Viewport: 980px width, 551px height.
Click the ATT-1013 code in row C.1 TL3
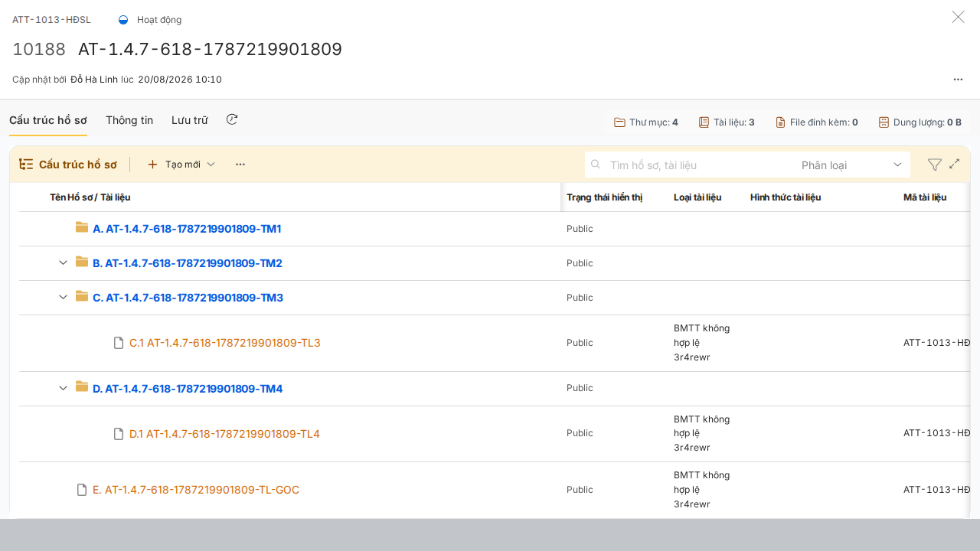coord(937,342)
